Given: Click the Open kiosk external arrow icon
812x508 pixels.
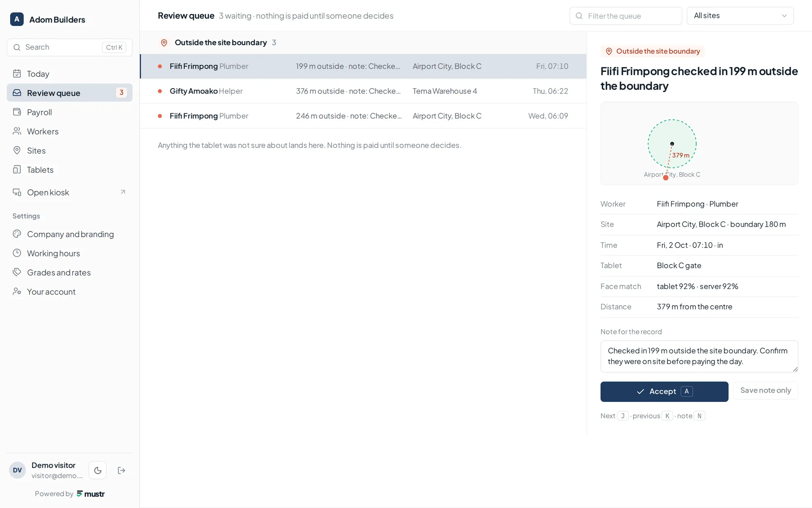Looking at the screenshot, I should pos(123,192).
